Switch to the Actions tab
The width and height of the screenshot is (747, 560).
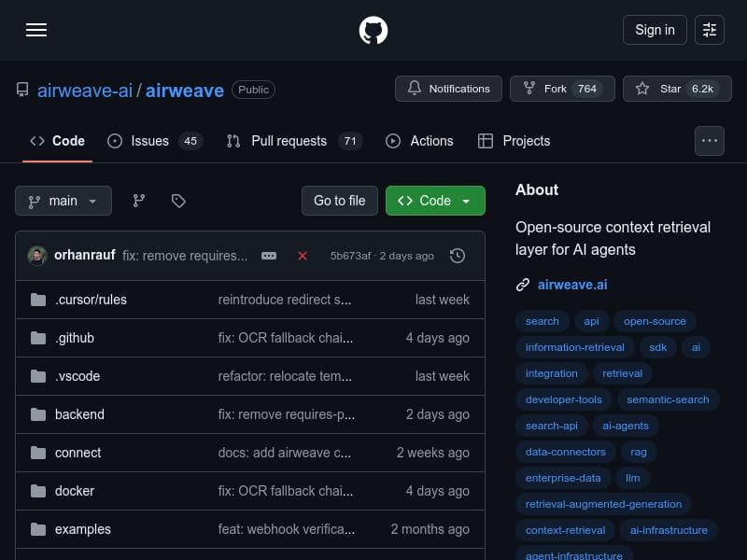(419, 141)
